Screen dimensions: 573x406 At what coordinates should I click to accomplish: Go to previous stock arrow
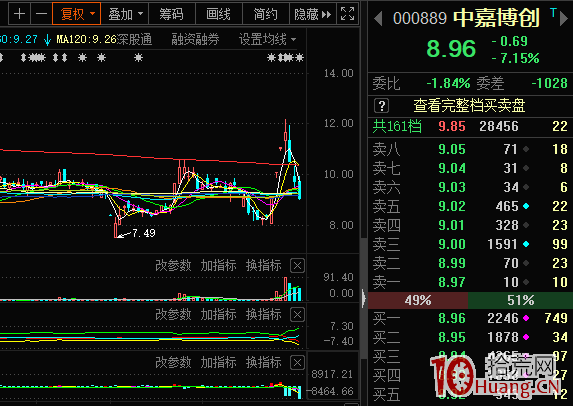(378, 19)
